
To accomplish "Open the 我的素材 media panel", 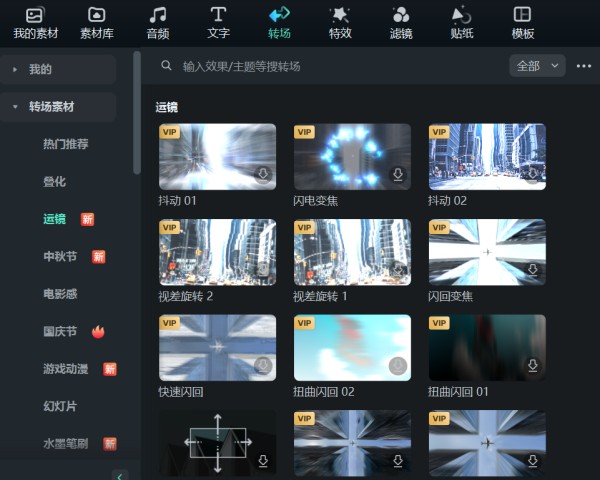I will coord(36,24).
